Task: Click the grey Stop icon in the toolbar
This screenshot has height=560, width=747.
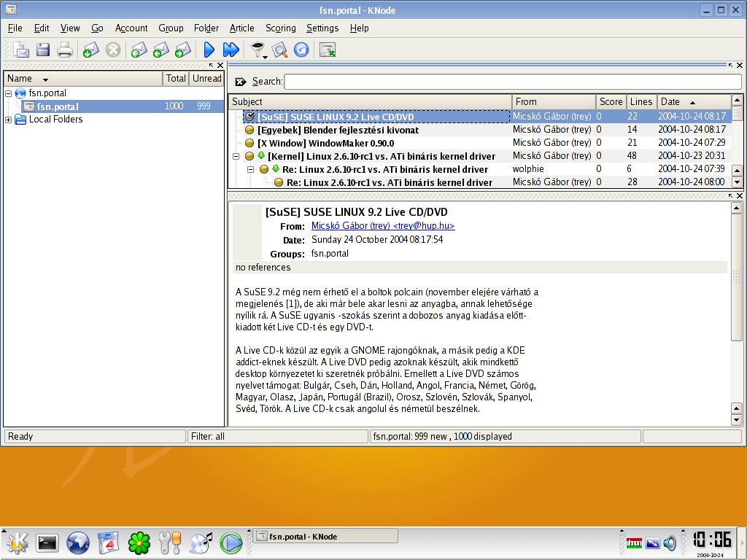Action: tap(113, 50)
